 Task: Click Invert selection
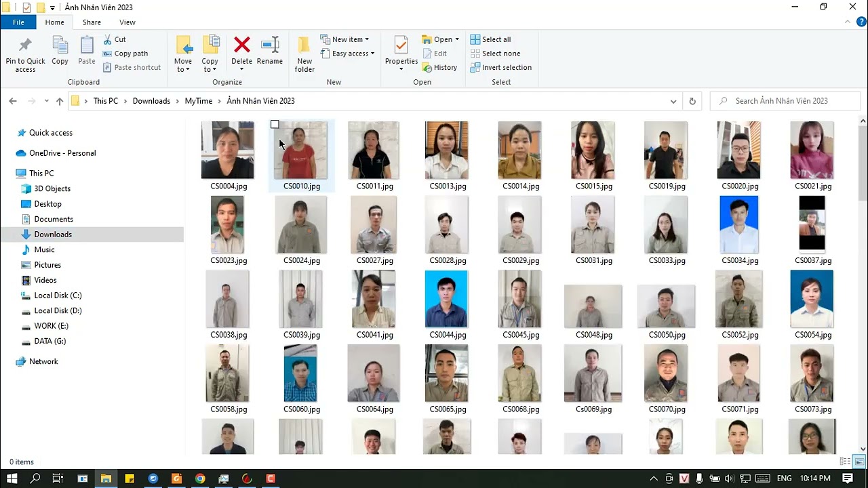pyautogui.click(x=500, y=68)
